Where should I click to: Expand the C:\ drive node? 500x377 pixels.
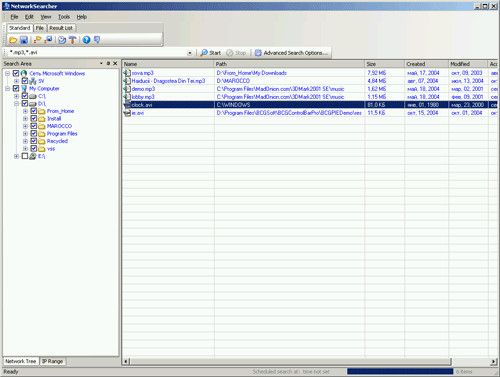[x=16, y=96]
